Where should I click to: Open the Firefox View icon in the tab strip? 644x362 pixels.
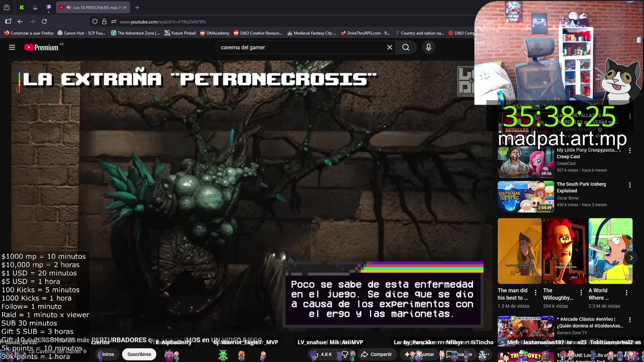[7, 8]
